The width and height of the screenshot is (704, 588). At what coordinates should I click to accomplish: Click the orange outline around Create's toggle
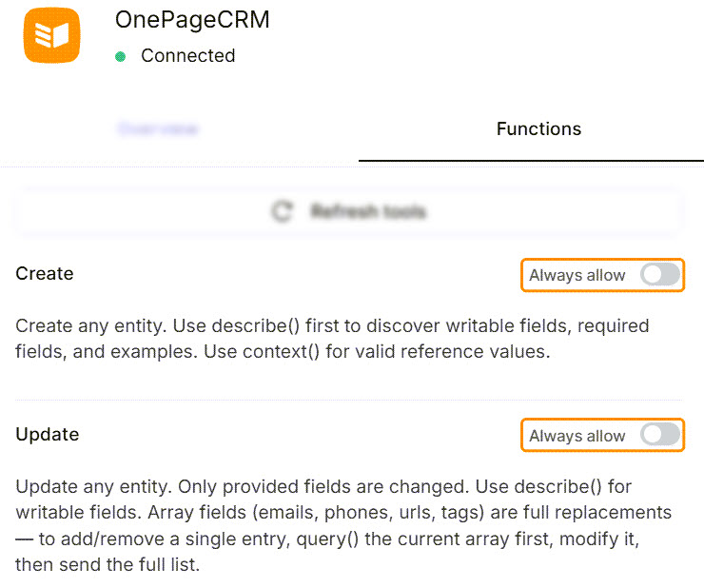tap(602, 259)
